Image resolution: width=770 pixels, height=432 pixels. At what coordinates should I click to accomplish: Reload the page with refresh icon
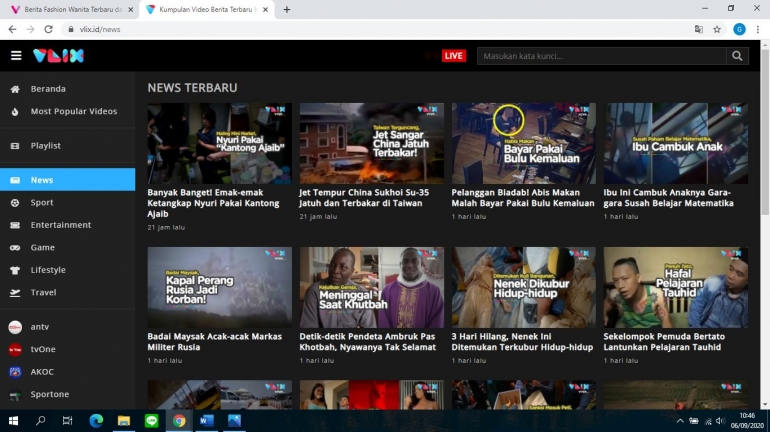(48, 29)
